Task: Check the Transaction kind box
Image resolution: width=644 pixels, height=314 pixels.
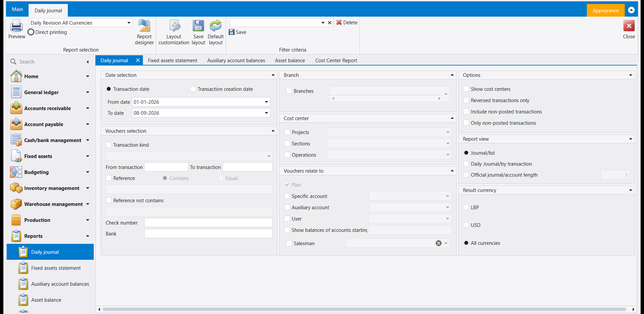Action: [x=109, y=145]
